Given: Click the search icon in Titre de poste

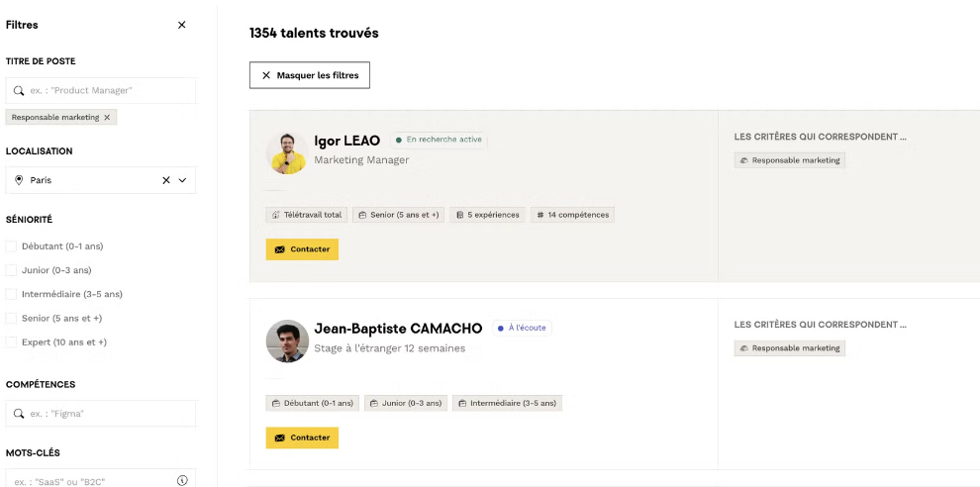Looking at the screenshot, I should coord(19,90).
